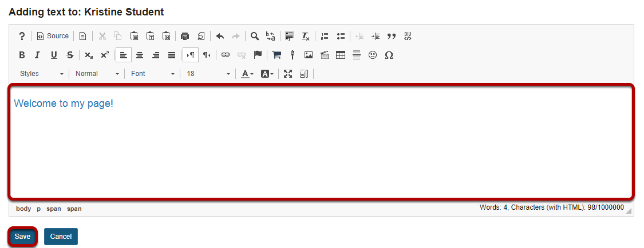Print the editor content
Screen dimensions: 644x248
coord(185,36)
